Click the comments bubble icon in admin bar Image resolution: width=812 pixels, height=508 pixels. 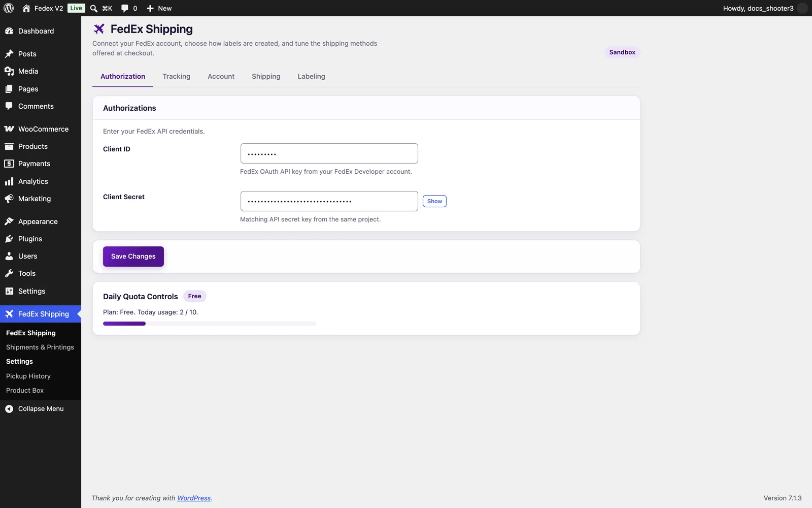(x=125, y=8)
